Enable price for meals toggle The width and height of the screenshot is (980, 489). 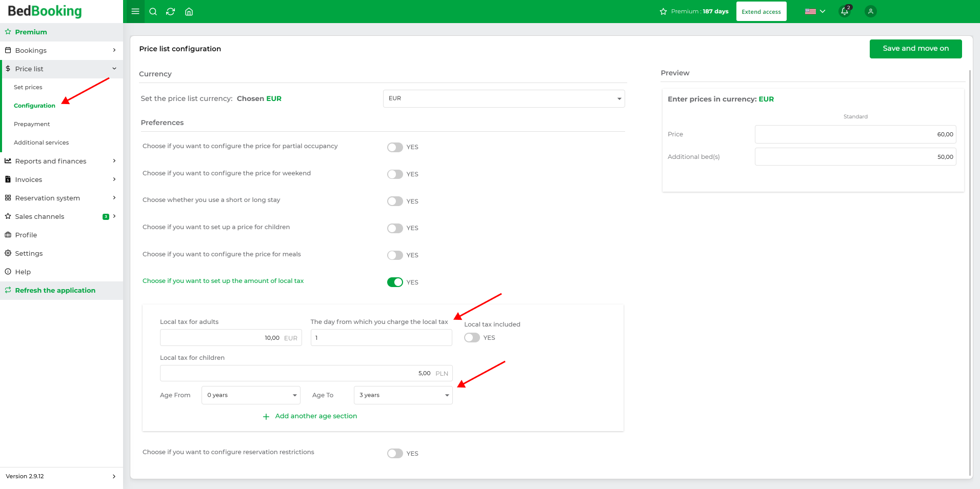point(395,255)
